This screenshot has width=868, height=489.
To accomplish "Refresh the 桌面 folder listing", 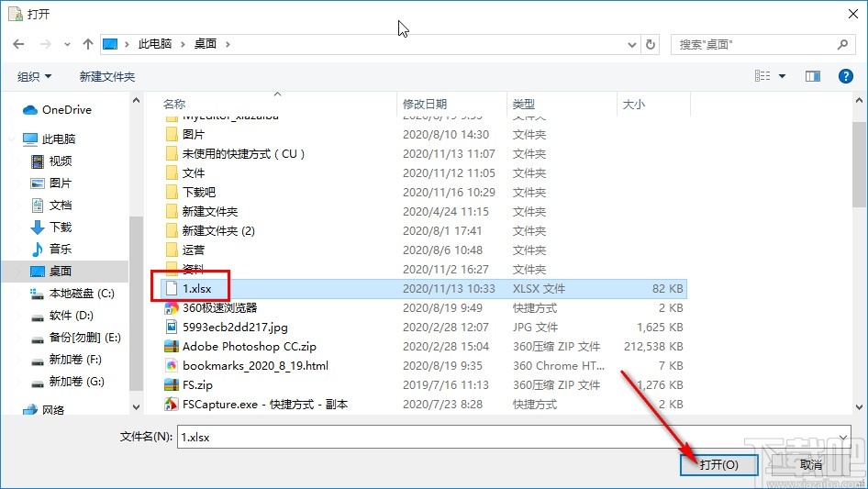I will (x=651, y=44).
